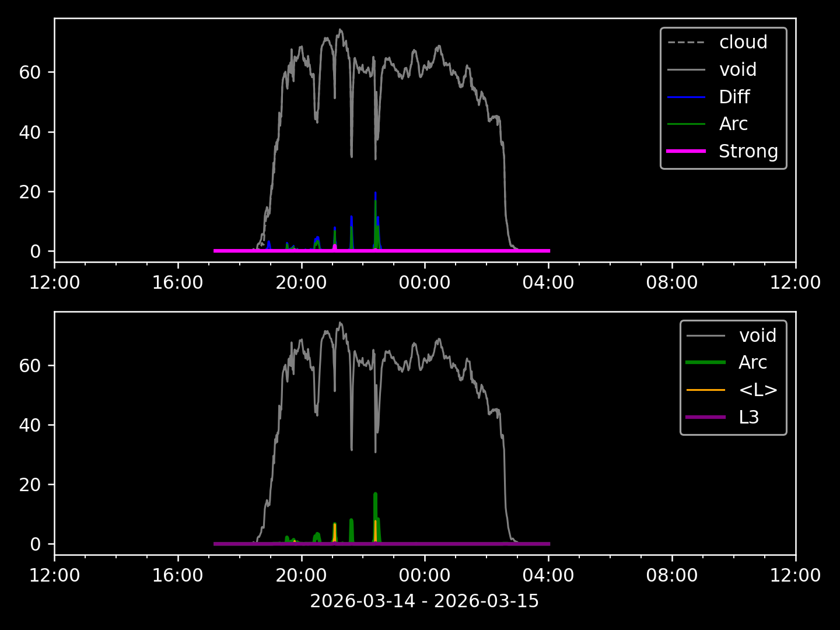Click the y-axis 60 label on top chart
The height and width of the screenshot is (630, 840).
29,72
